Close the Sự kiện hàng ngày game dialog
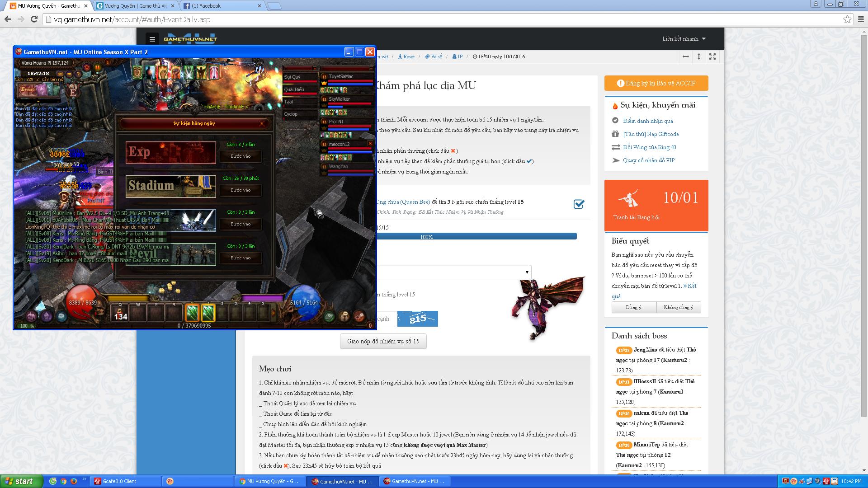 coord(262,123)
